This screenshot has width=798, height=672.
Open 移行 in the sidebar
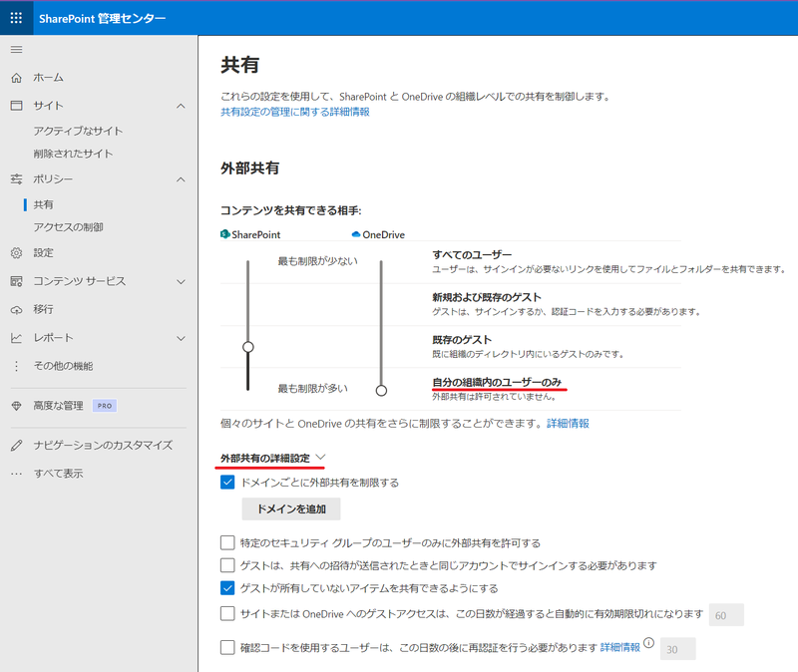(x=43, y=309)
